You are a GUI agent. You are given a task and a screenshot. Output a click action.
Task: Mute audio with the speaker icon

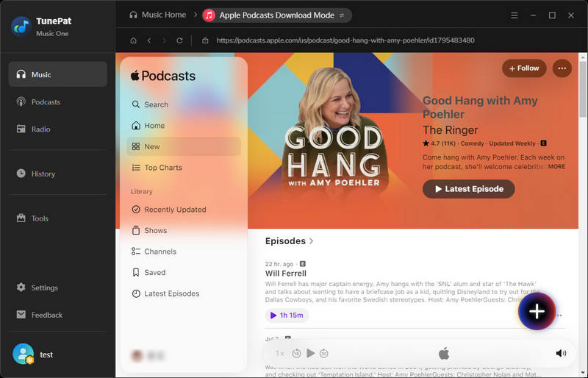(x=561, y=353)
